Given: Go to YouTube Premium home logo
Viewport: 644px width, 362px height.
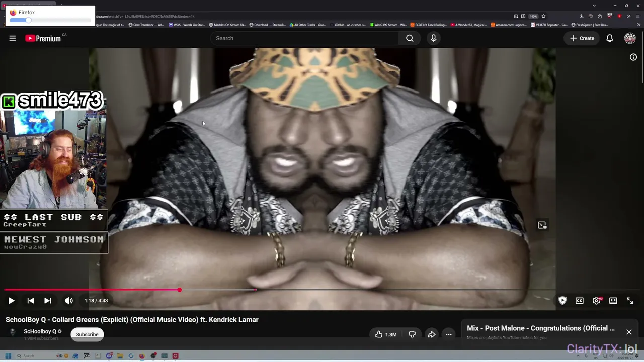Looking at the screenshot, I should (43, 38).
